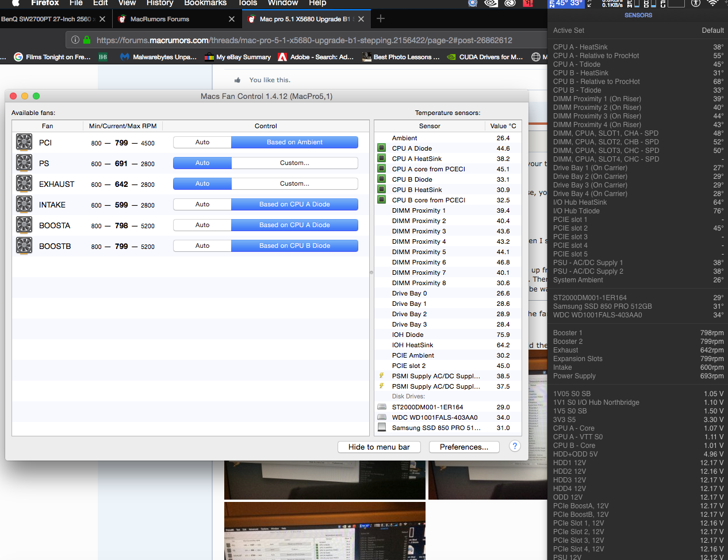Open the Wi-Fi menu bar icon

click(712, 3)
